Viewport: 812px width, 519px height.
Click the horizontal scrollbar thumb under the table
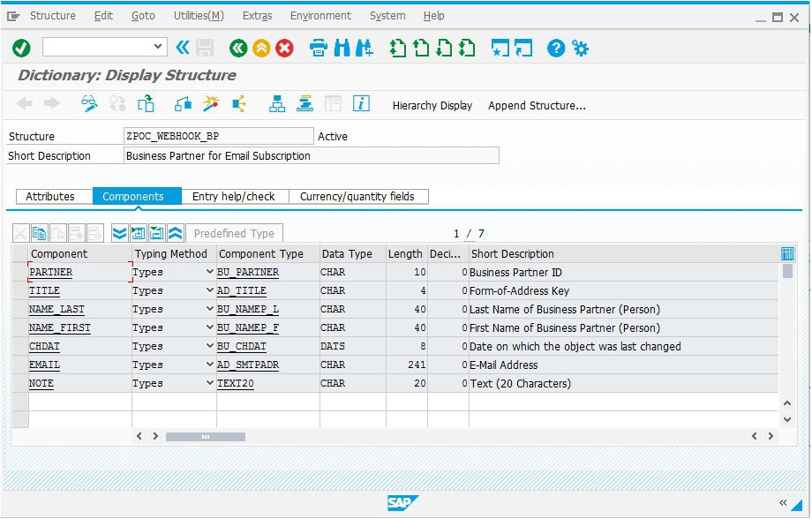point(206,437)
